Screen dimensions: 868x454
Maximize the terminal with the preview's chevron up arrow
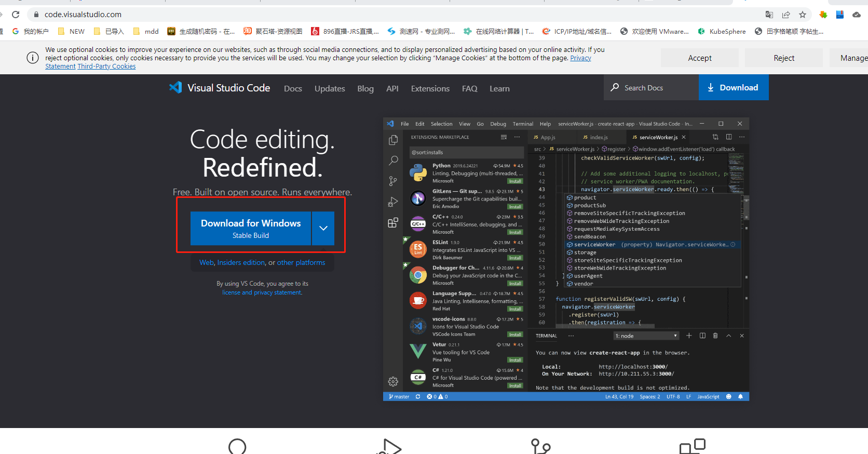coord(728,336)
